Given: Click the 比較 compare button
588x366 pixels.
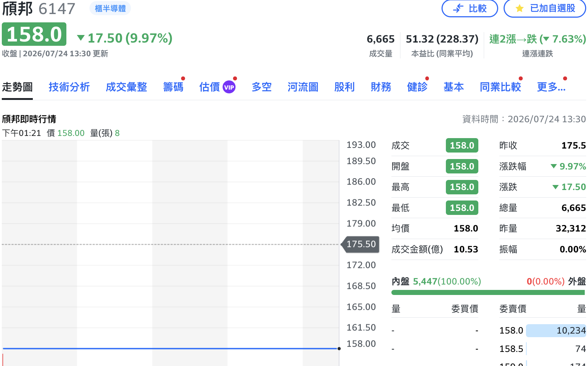Looking at the screenshot, I should click(x=470, y=8).
